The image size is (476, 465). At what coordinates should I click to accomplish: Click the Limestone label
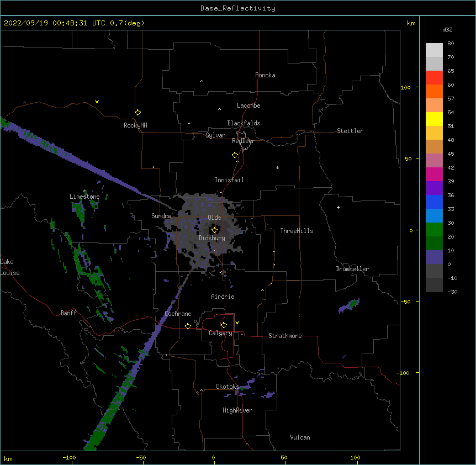coord(84,197)
